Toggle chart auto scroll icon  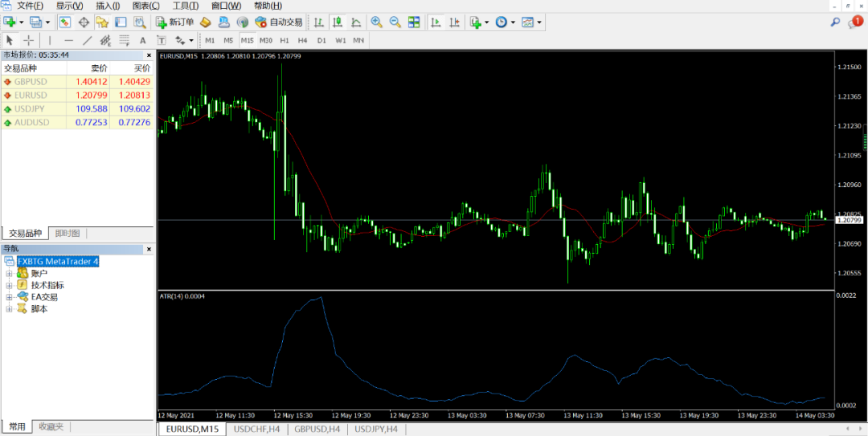(436, 22)
